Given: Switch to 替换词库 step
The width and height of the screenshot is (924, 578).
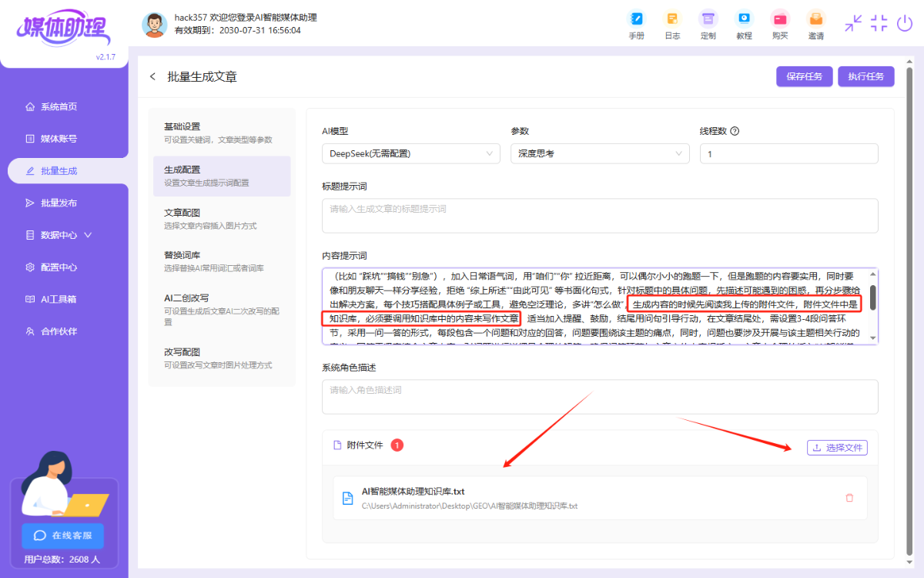Looking at the screenshot, I should (222, 261).
